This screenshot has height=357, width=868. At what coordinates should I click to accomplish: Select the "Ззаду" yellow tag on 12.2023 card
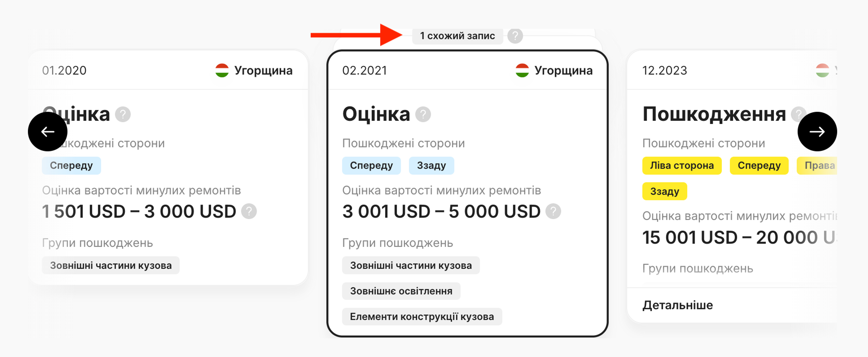(665, 191)
